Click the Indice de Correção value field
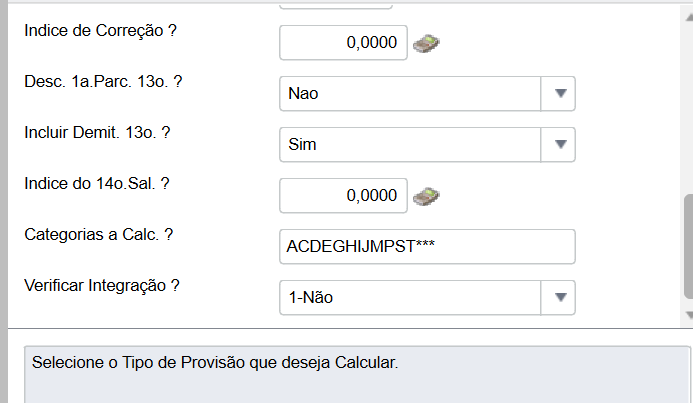This screenshot has height=403, width=693. pyautogui.click(x=343, y=43)
